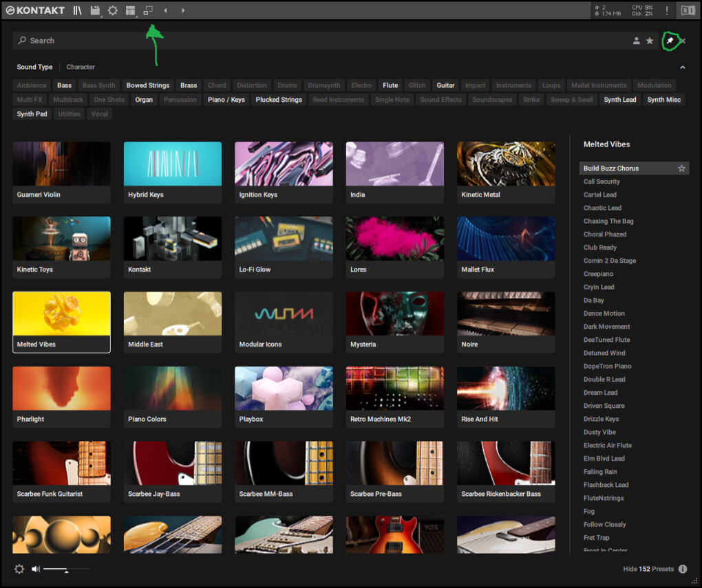The image size is (702, 588).
Task: Adjust the preview volume slider
Action: (x=66, y=569)
